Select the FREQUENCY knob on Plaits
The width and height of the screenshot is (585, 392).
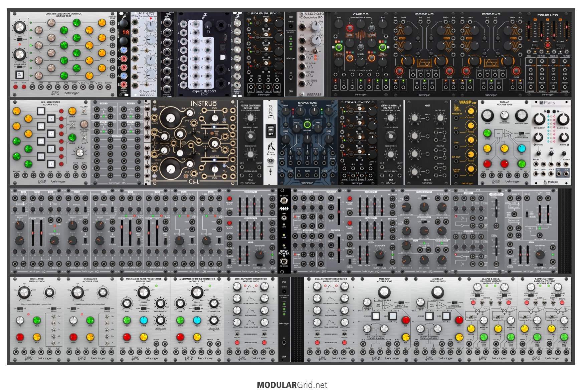(x=539, y=119)
